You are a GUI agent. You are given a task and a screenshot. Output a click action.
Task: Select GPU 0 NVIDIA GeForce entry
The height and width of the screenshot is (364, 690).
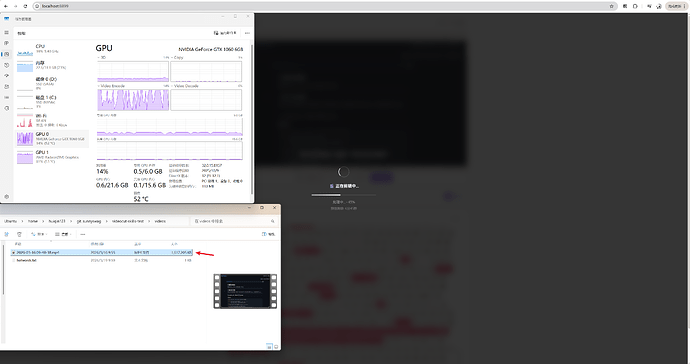pyautogui.click(x=52, y=138)
